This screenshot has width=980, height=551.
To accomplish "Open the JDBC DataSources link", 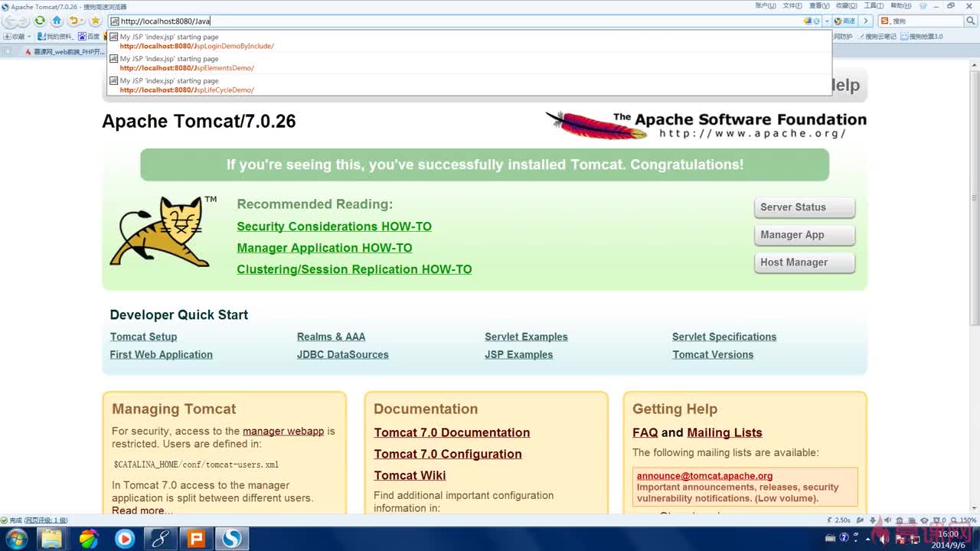I will point(342,354).
